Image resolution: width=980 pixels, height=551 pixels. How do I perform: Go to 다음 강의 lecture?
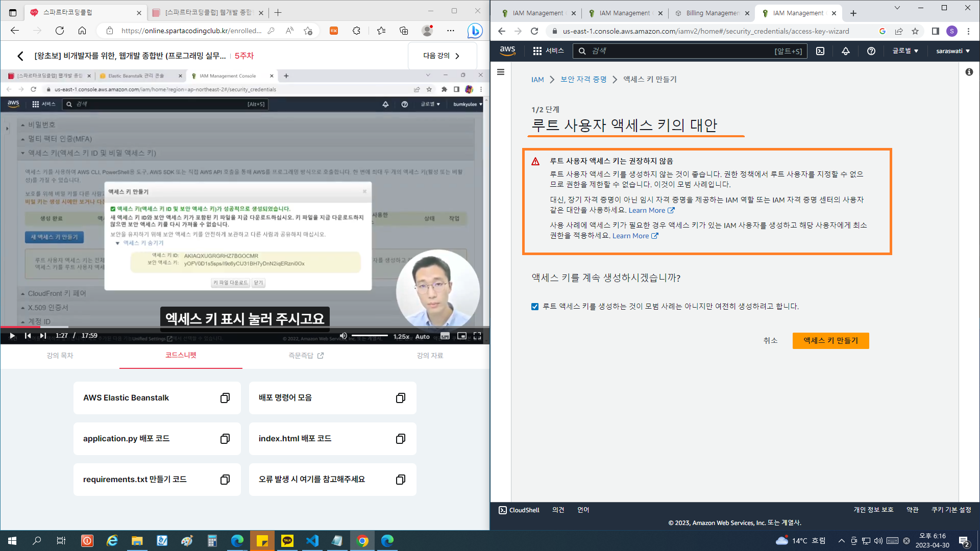point(442,56)
